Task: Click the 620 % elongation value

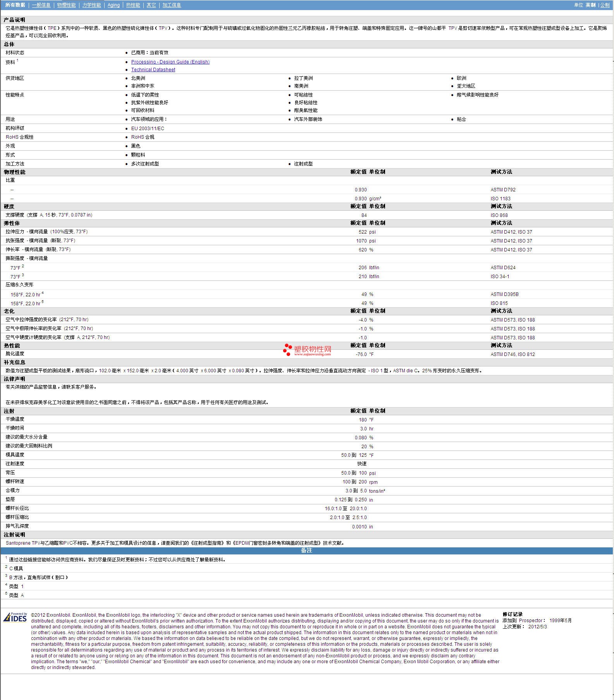Action: tap(366, 250)
